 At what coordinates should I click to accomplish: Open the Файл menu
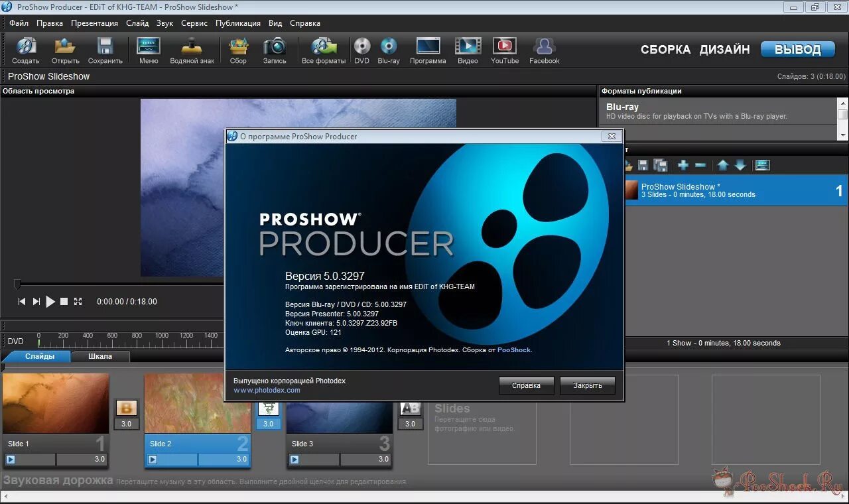[19, 23]
